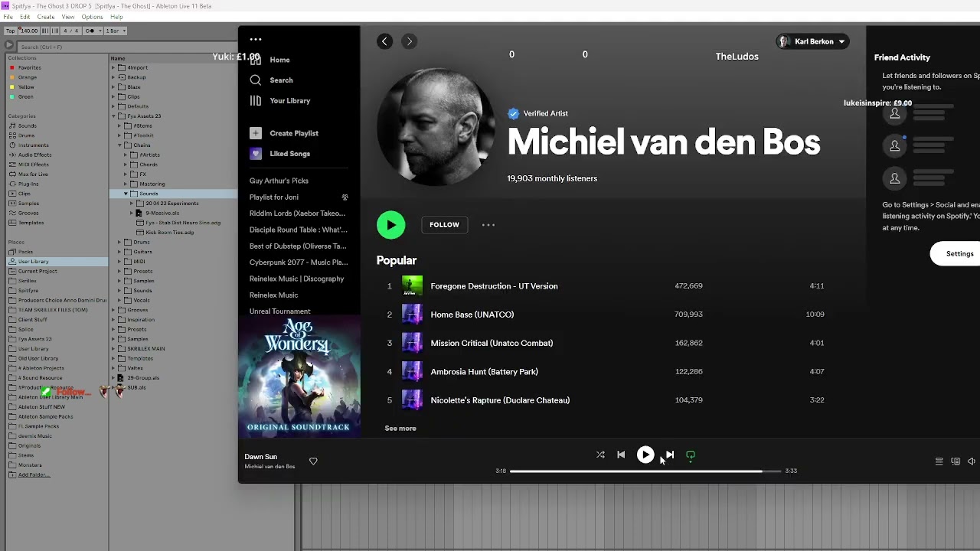Toggle shuffle in the Spotify player

click(600, 455)
